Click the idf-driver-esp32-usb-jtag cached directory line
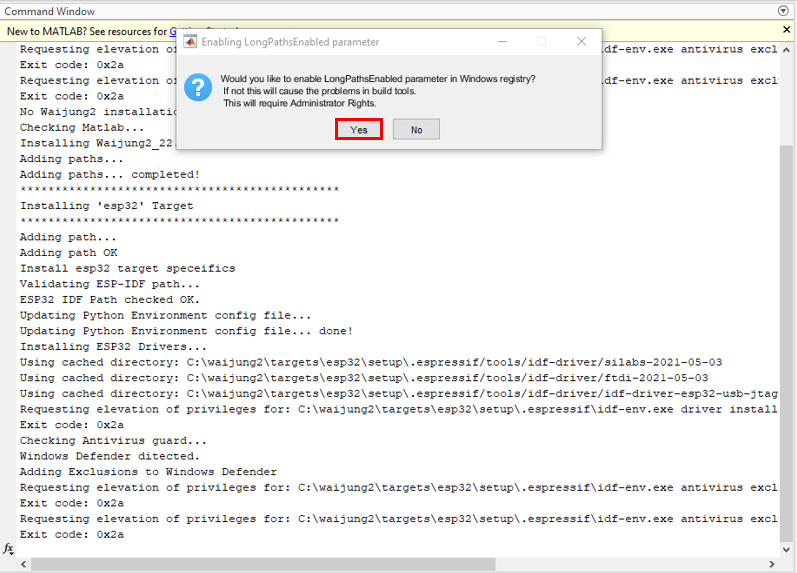 click(398, 394)
